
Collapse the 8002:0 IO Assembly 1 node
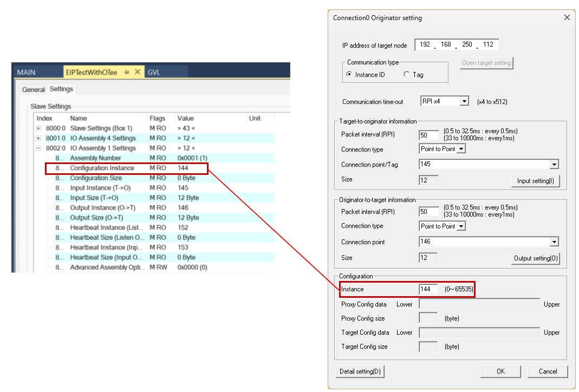[38, 148]
